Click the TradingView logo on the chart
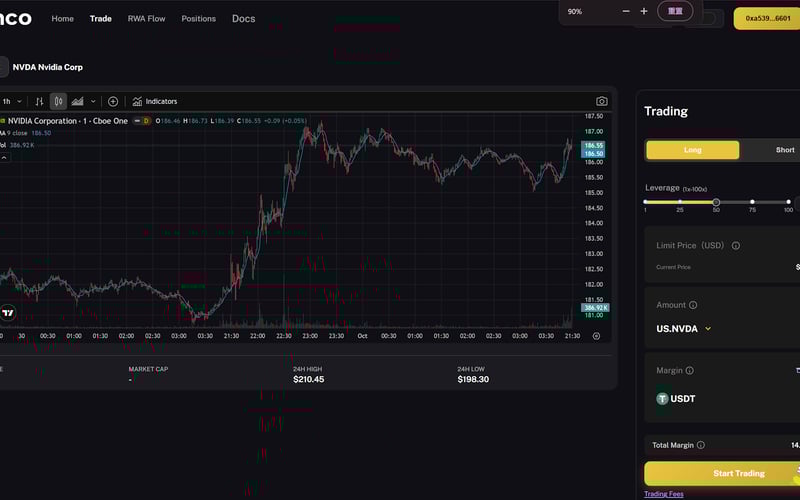This screenshot has height=500, width=800. (8, 313)
